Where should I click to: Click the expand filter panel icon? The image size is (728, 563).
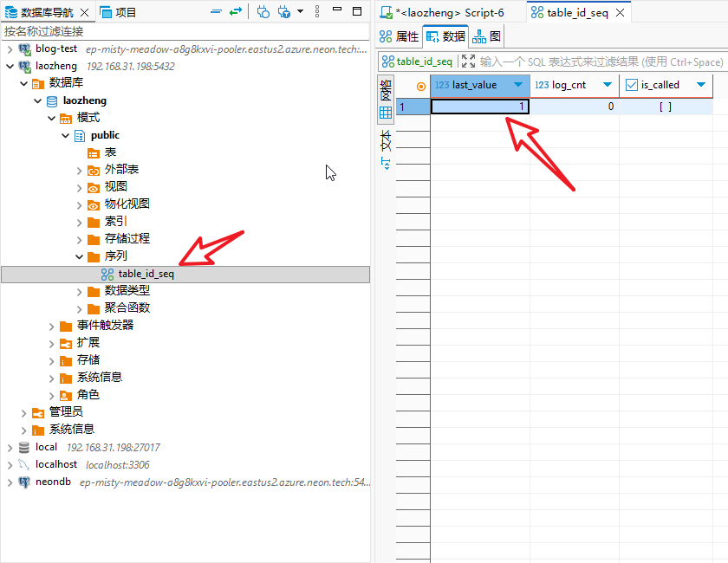(x=468, y=61)
